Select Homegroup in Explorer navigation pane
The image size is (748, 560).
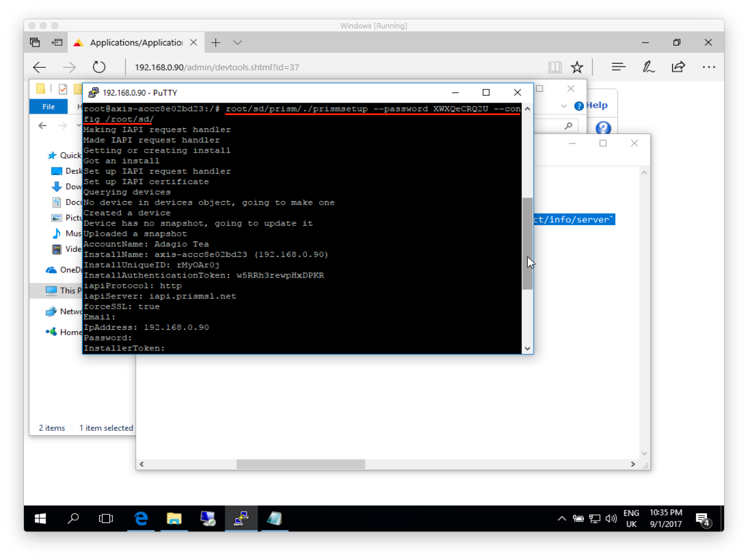click(64, 332)
